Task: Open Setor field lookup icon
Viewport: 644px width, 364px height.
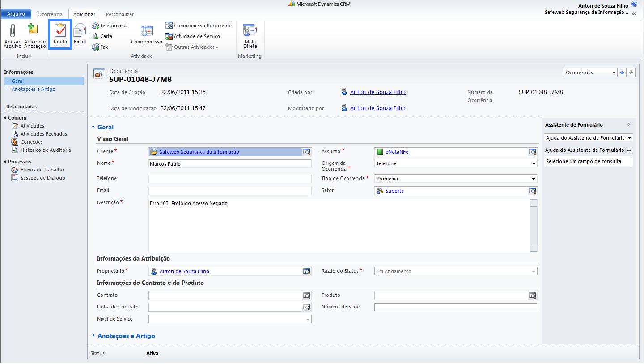Action: (x=533, y=191)
